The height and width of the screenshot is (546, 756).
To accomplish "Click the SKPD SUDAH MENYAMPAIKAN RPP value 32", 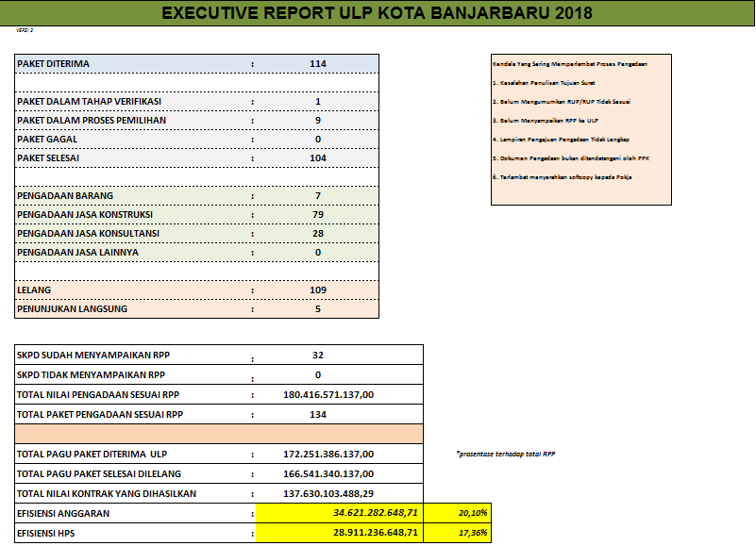I will point(317,356).
